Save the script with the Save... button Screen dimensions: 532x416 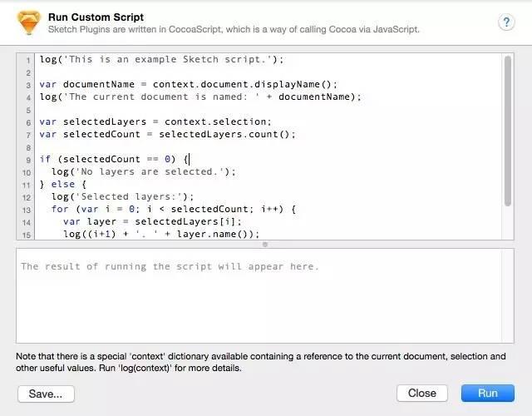tap(46, 394)
